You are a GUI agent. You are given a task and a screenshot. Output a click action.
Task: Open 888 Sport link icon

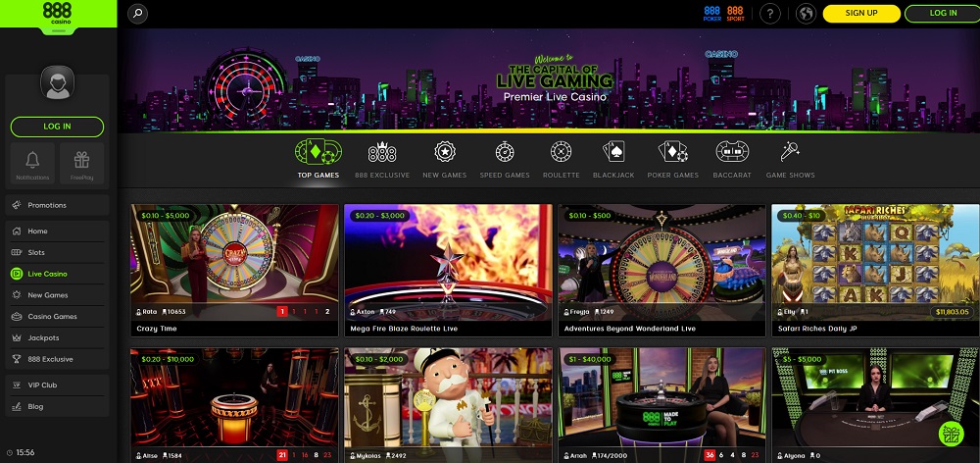click(736, 13)
